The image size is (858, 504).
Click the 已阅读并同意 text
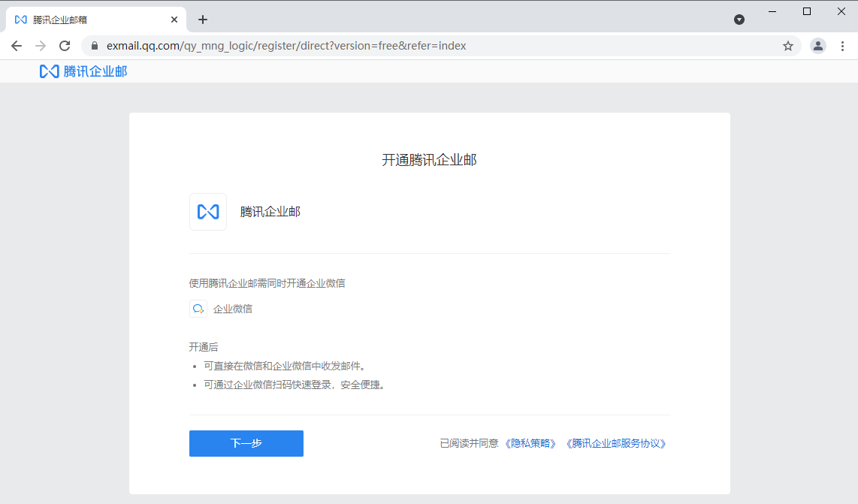tap(469, 443)
